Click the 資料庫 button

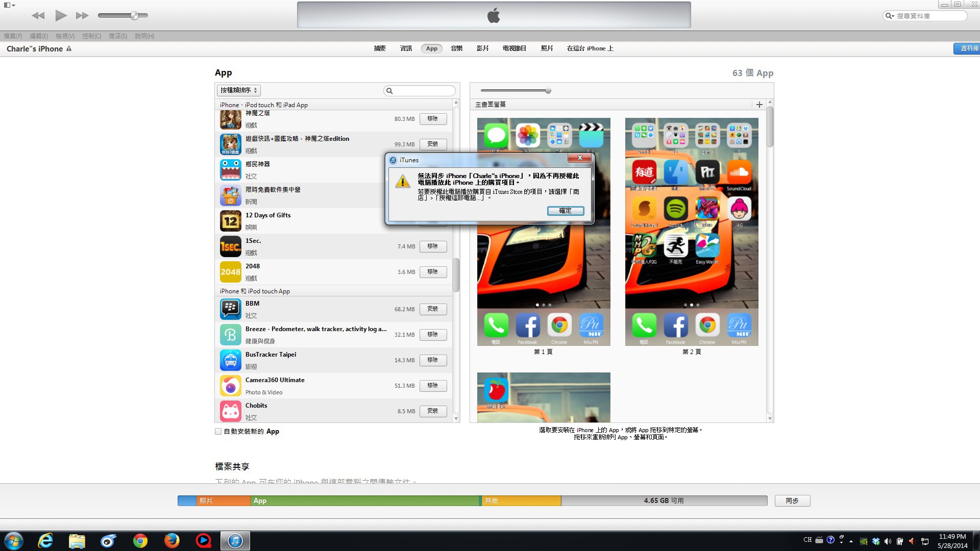(x=967, y=48)
